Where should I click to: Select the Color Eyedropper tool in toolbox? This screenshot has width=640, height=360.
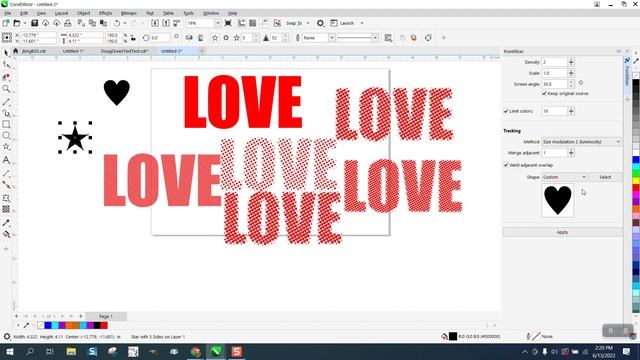coord(6,223)
